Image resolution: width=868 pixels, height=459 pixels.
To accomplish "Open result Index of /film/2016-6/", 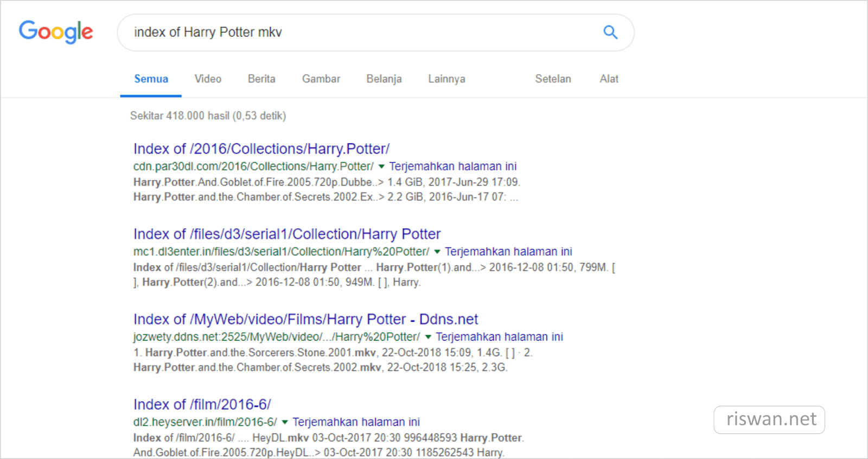I will click(202, 404).
